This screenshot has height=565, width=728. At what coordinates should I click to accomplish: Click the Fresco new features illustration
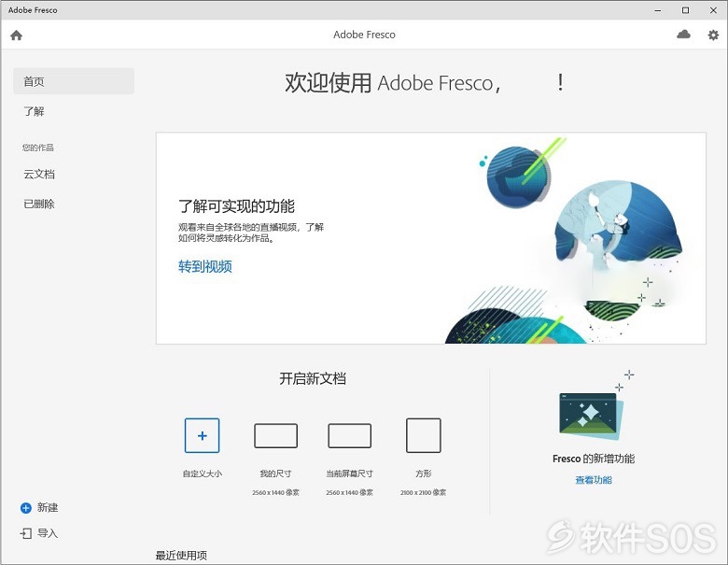point(594,407)
